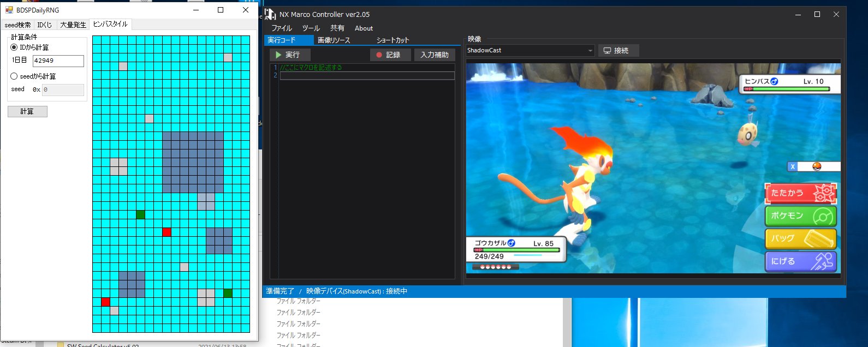The width and height of the screenshot is (868, 347).
Task: Focus the 1日目 ID input field
Action: 58,61
